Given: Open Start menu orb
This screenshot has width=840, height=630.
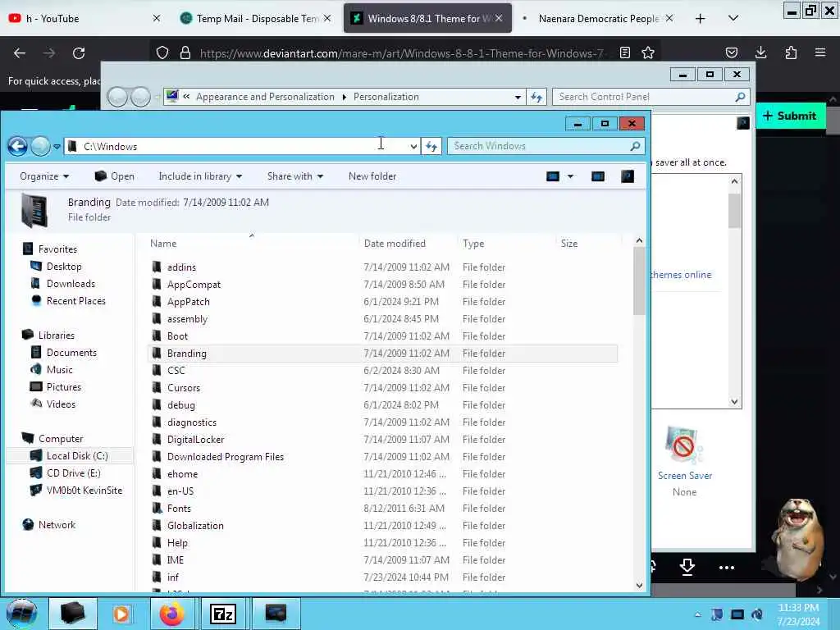Looking at the screenshot, I should tap(21, 614).
